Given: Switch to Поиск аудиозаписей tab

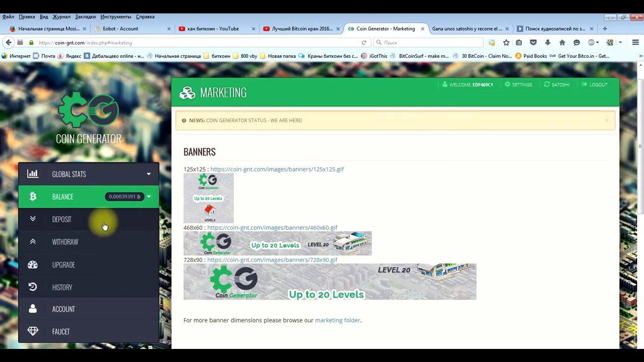Looking at the screenshot, I should pos(555,29).
